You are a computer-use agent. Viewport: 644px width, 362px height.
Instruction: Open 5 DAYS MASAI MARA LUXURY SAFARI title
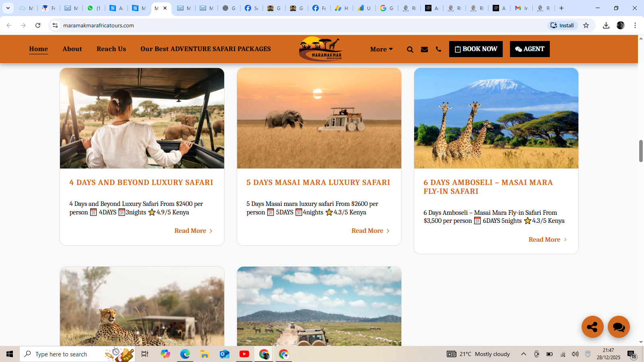click(318, 183)
